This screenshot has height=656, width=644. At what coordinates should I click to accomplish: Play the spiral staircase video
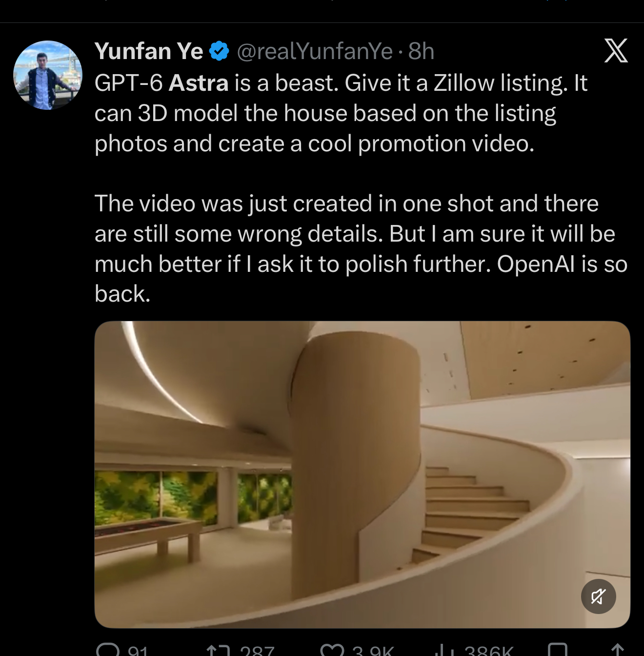[362, 474]
